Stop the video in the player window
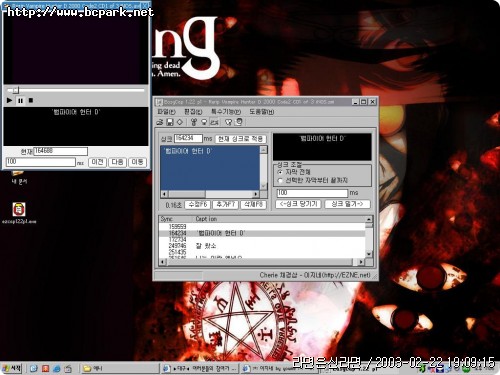This screenshot has height=375, width=500. (31, 100)
